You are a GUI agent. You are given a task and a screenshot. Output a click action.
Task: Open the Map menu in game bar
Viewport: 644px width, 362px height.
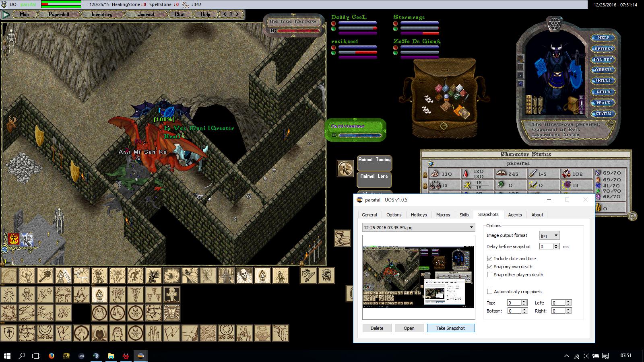pyautogui.click(x=25, y=14)
